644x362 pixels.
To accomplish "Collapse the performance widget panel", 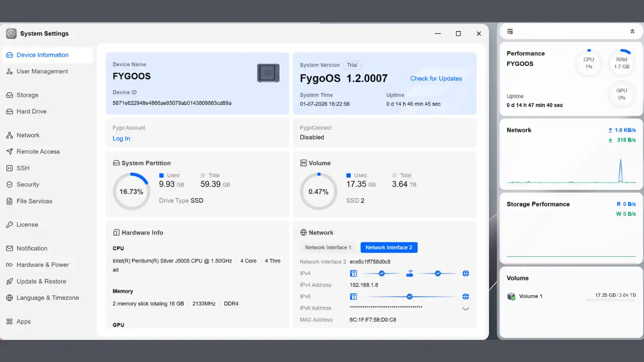I will [x=632, y=32].
